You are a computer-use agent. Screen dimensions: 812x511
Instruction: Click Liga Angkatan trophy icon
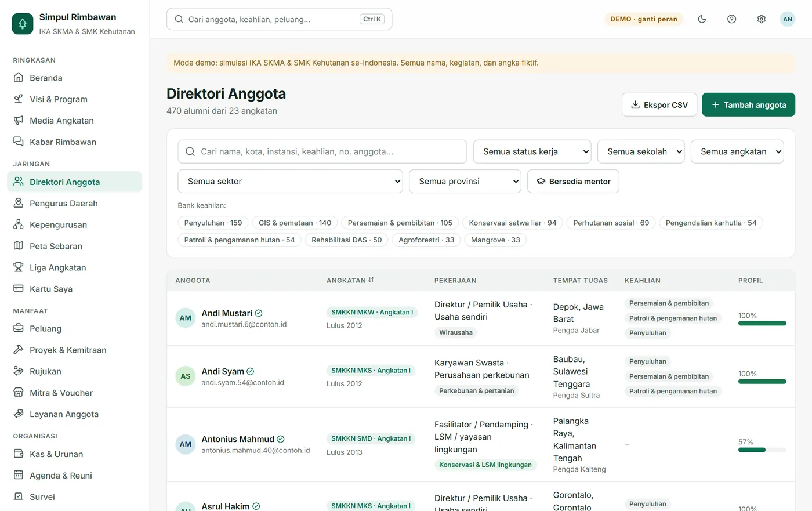19,267
